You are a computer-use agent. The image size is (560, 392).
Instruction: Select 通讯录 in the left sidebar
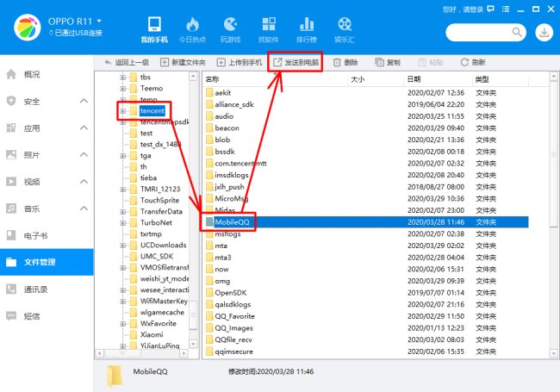pos(36,289)
